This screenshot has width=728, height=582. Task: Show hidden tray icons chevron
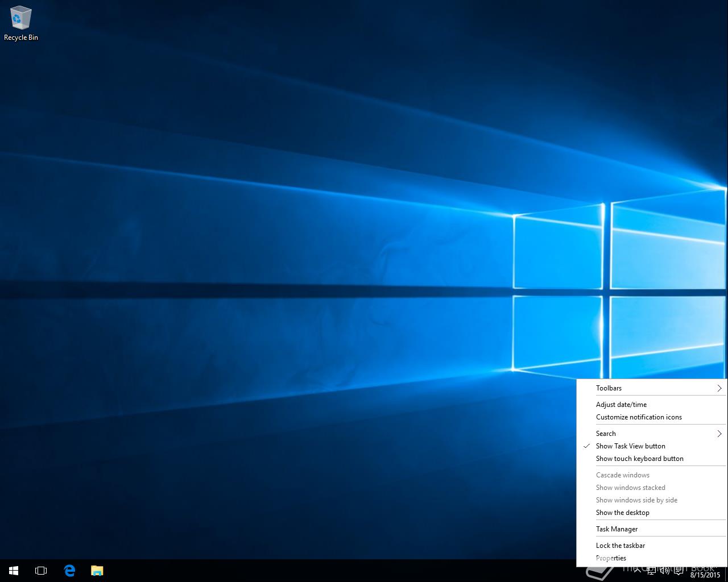click(638, 570)
